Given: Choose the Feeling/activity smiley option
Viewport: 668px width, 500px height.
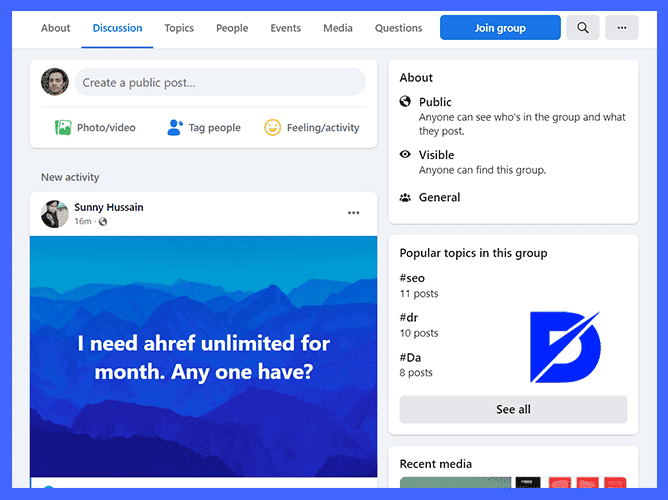Looking at the screenshot, I should click(311, 127).
